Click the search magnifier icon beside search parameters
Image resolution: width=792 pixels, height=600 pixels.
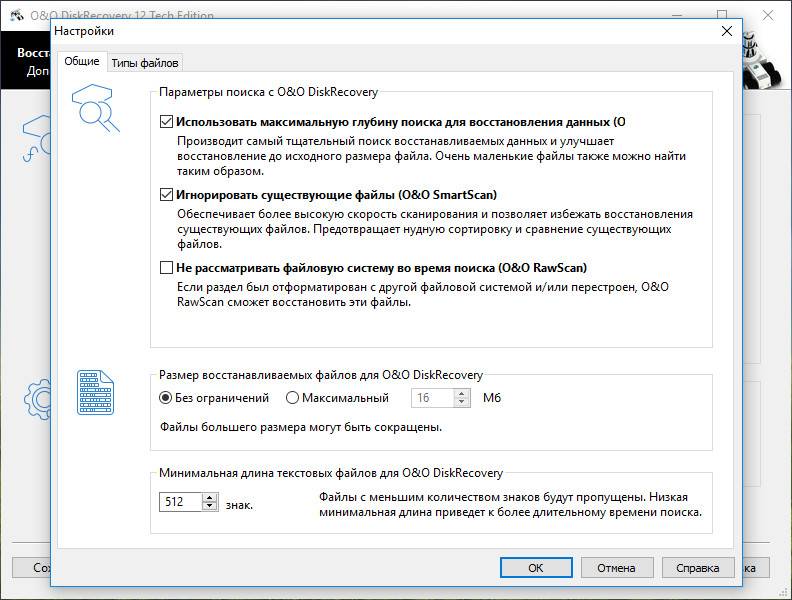coord(95,108)
